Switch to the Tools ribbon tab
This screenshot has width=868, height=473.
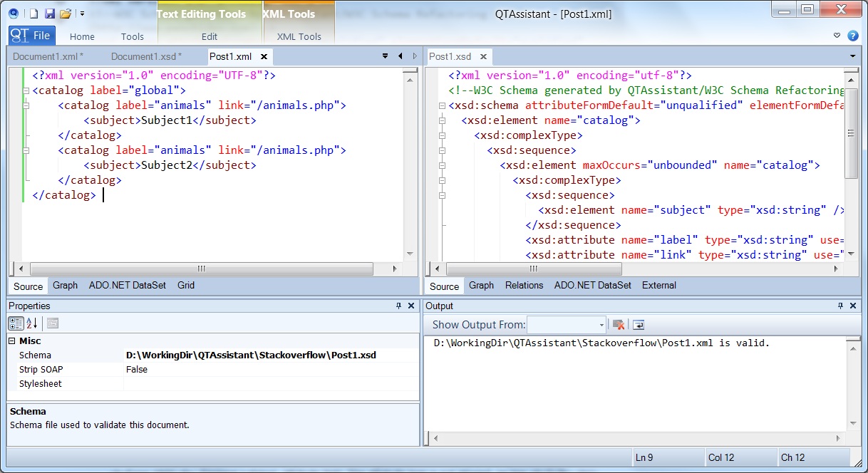[x=133, y=36]
